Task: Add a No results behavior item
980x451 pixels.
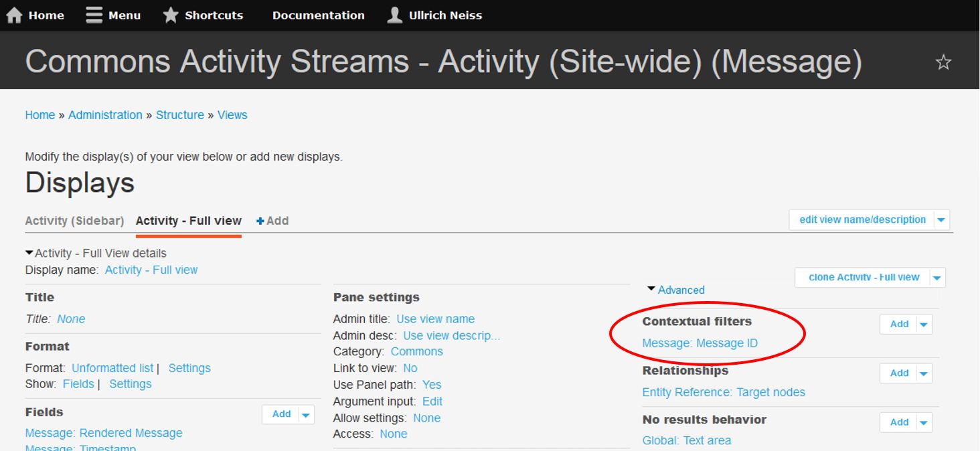Action: 899,422
